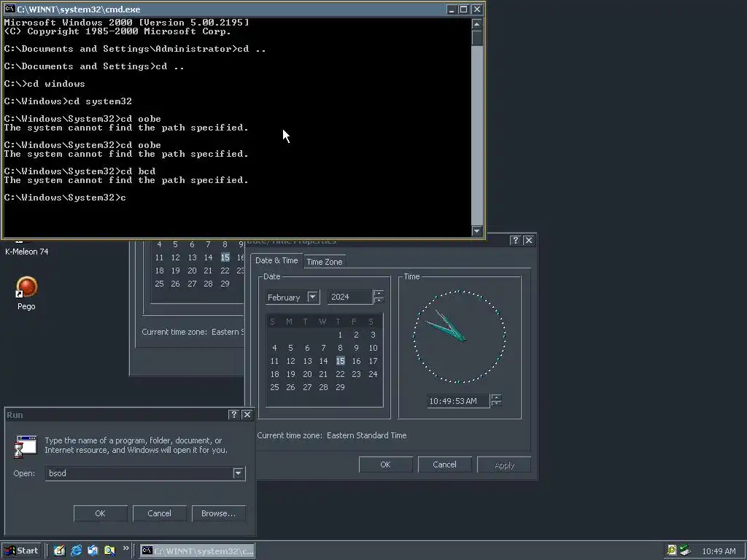Switch to the Time Zone tab
The height and width of the screenshot is (560, 747).
[325, 262]
